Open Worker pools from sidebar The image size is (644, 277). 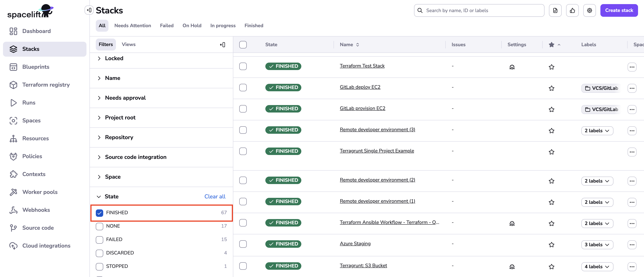click(40, 192)
